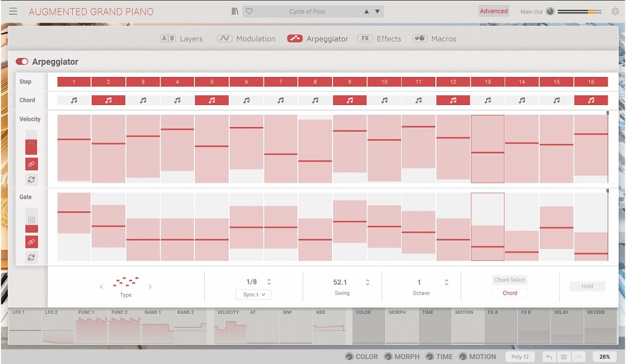Click the arpeggiator Type pattern icon
Screen dimensions: 626x364
pyautogui.click(x=125, y=282)
